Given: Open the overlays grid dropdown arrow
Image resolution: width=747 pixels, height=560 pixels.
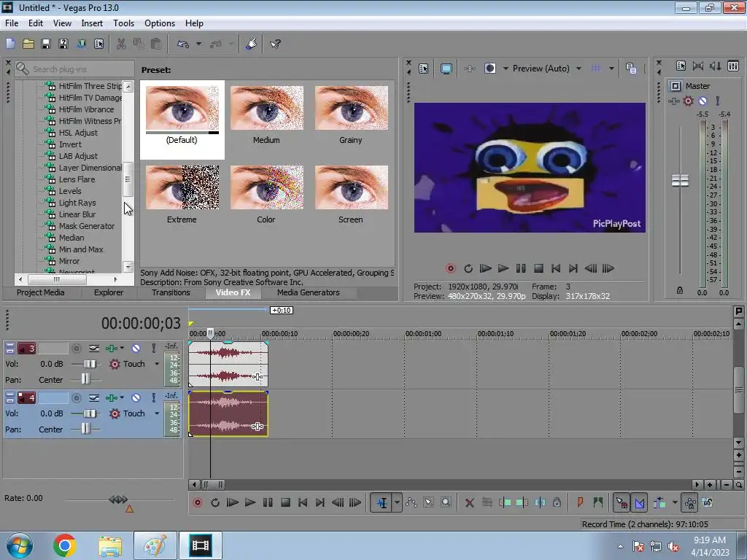Looking at the screenshot, I should [x=611, y=69].
